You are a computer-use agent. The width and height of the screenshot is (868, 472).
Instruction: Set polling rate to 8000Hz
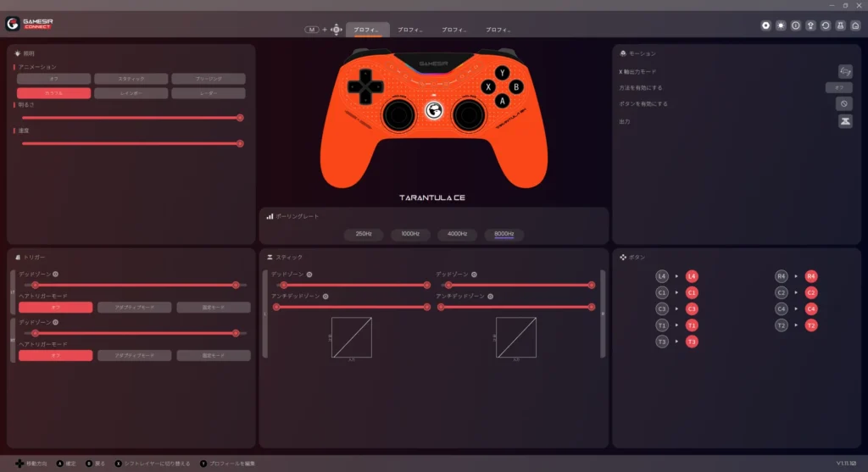(x=504, y=234)
